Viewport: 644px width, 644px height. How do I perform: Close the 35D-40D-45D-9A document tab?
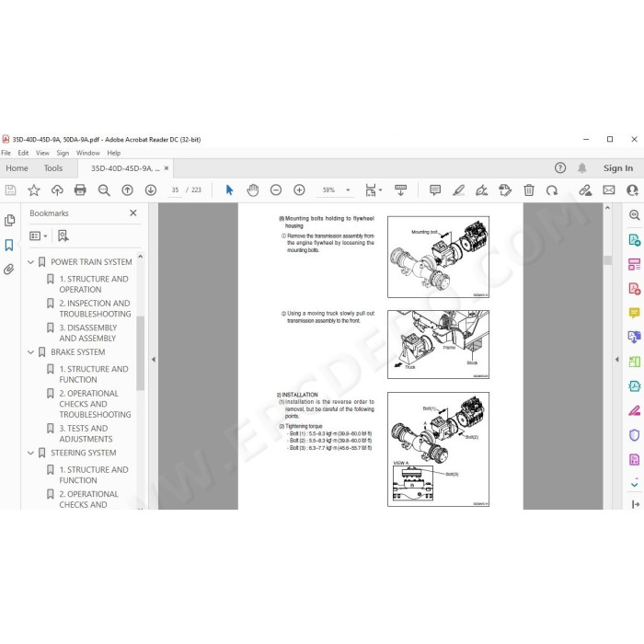167,168
